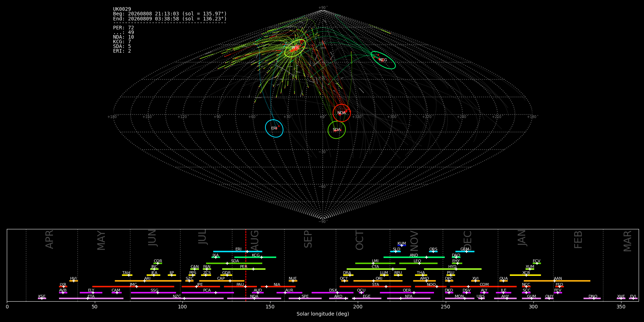Click the 'SDA: 5' count in the legend
This screenshot has height=322, width=644.
122,46
